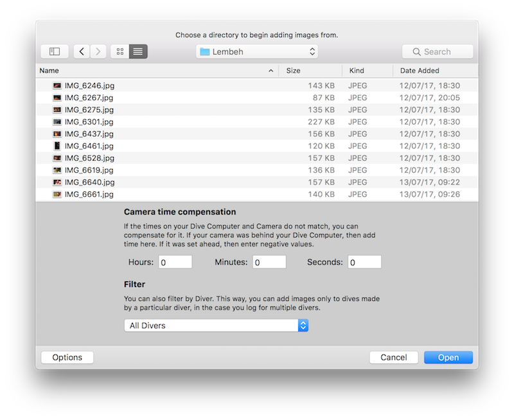Viewport: 514px width, 420px height.
Task: Select the IMG_6461.jpg thumbnail icon
Action: coord(57,146)
